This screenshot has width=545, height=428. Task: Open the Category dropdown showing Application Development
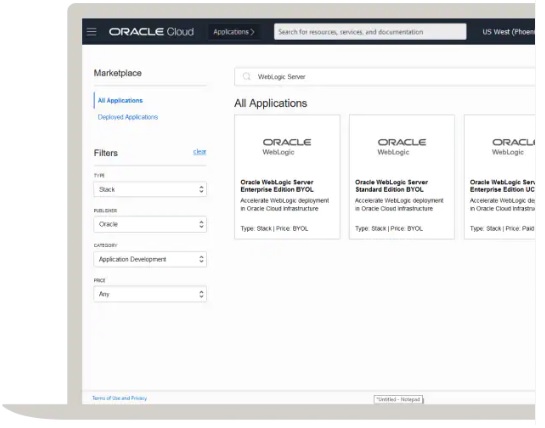point(150,259)
